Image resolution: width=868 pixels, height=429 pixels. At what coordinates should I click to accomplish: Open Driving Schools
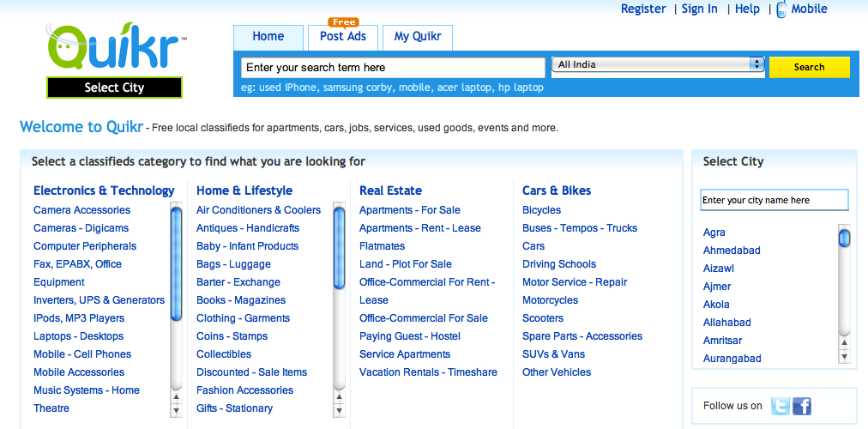coord(559,264)
